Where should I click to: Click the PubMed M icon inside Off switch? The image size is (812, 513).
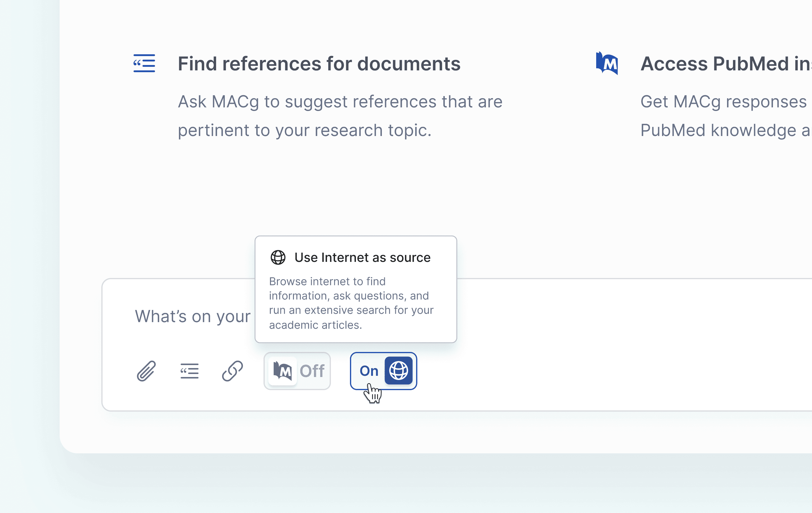[282, 371]
